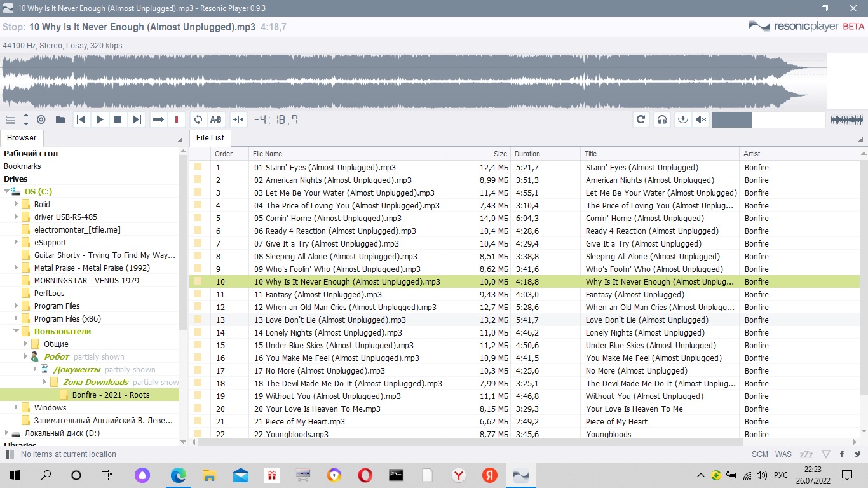The width and height of the screenshot is (868, 488).
Task: Open the folder icon in playback toolbar
Action: pos(60,119)
